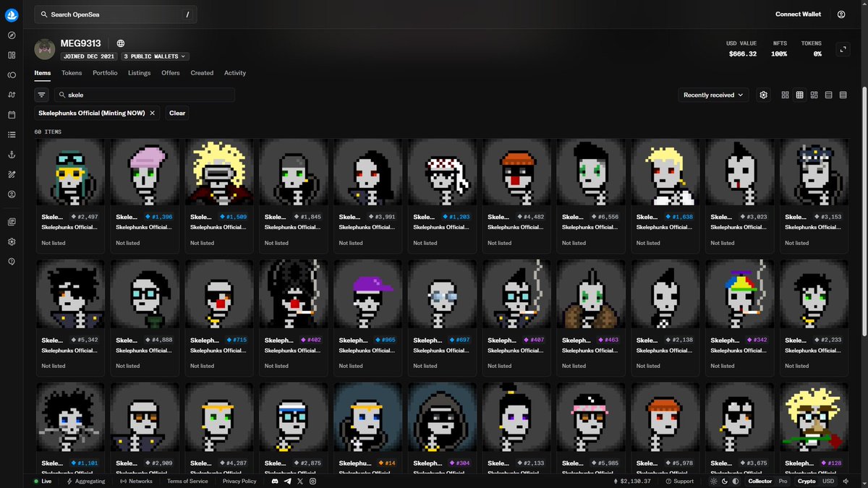
Task: Click the MEG9313 profile avatar
Action: click(45, 49)
